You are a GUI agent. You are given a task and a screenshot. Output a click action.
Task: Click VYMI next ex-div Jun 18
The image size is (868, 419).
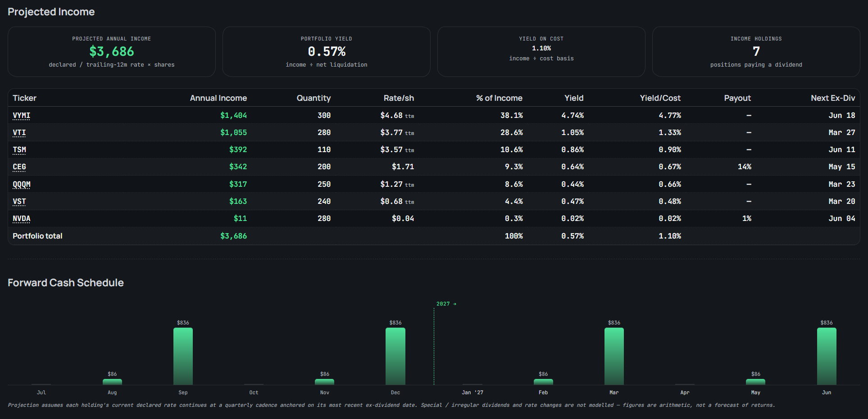[841, 115]
